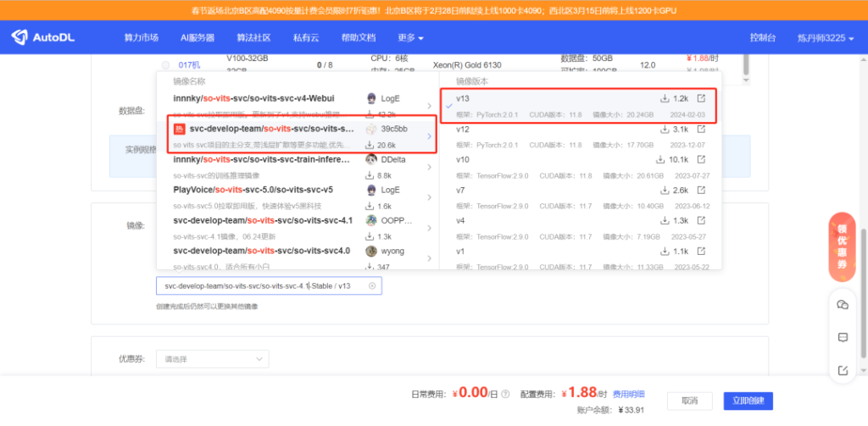Select version v1 row
This screenshot has height=426, width=868.
click(580, 257)
